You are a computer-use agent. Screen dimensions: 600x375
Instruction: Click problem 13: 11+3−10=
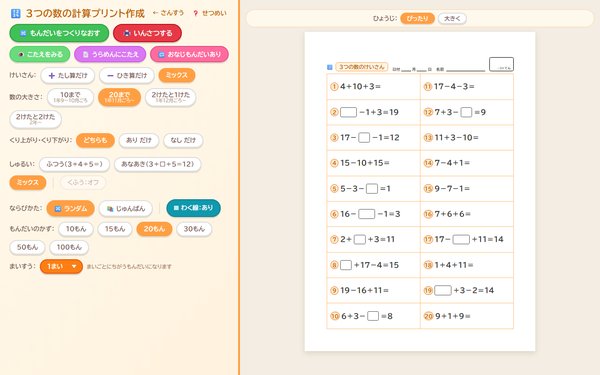tap(456, 137)
